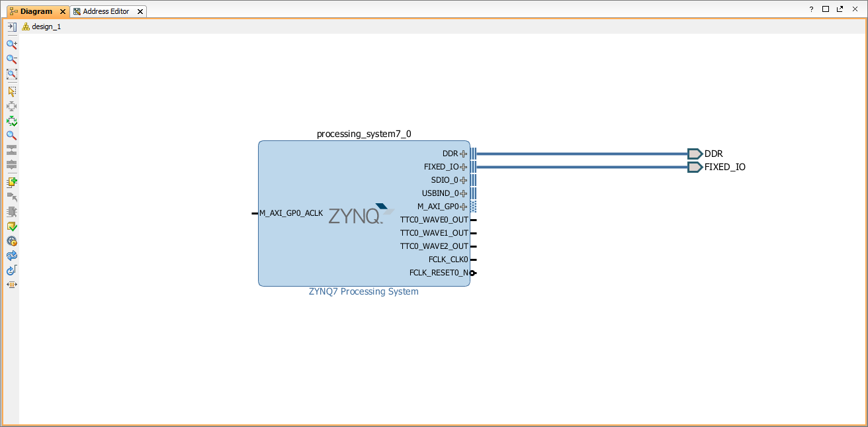The image size is (868, 427).
Task: Click the Validate Design checkmark icon
Action: coord(11,226)
